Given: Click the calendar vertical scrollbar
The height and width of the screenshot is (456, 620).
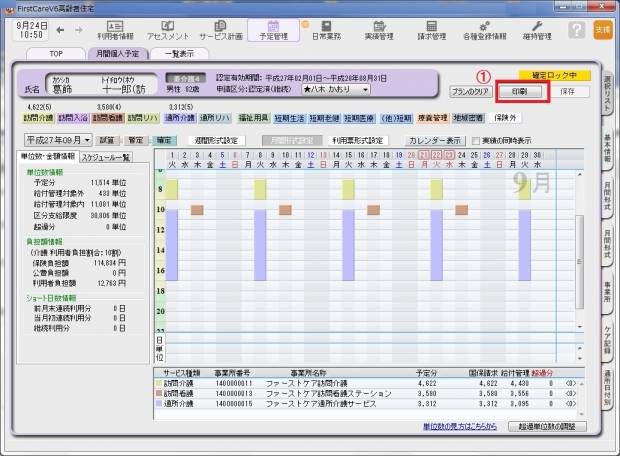Looking at the screenshot, I should (x=579, y=260).
